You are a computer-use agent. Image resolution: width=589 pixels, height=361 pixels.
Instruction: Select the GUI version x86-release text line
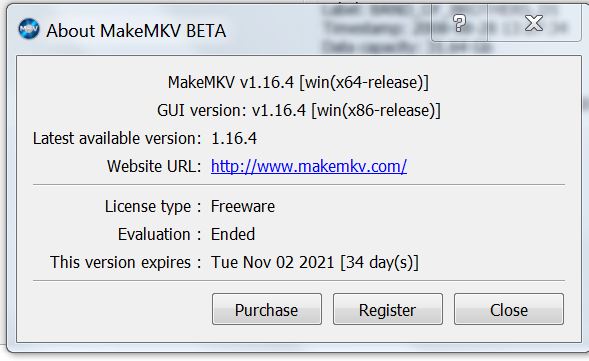click(299, 110)
